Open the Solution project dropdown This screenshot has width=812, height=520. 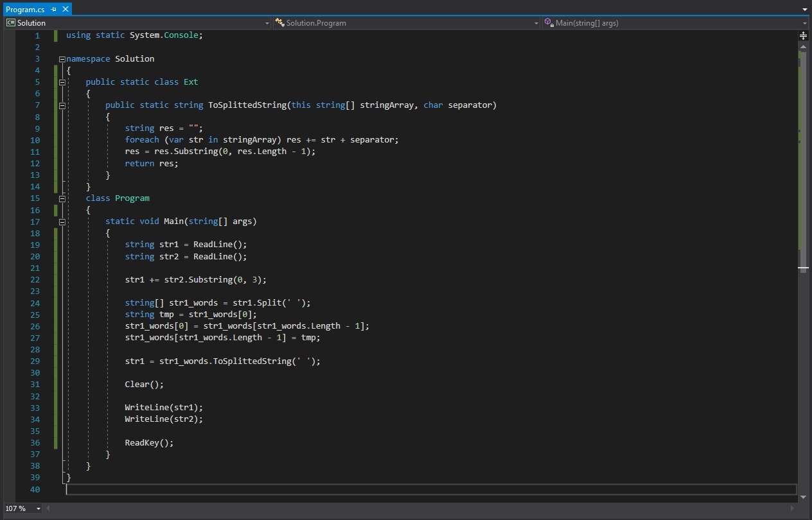point(267,23)
